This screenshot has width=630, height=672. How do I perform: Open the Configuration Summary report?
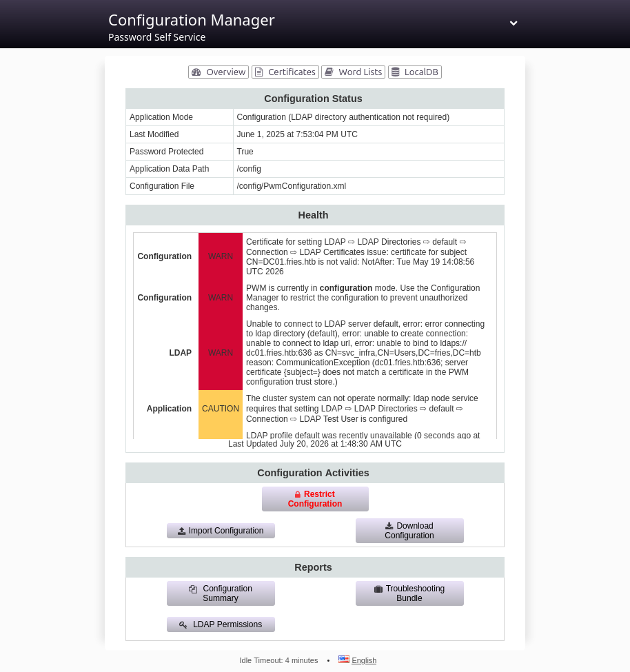(221, 593)
